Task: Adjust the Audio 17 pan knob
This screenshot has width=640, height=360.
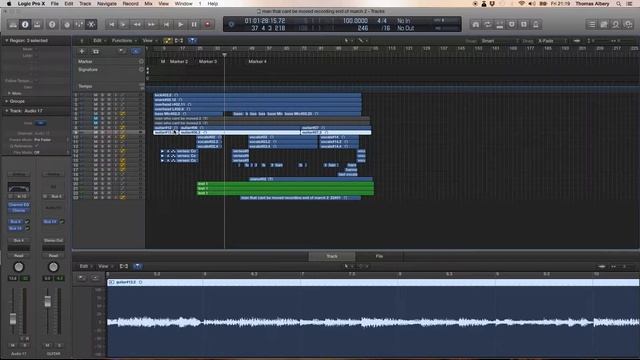Action: coord(18,267)
